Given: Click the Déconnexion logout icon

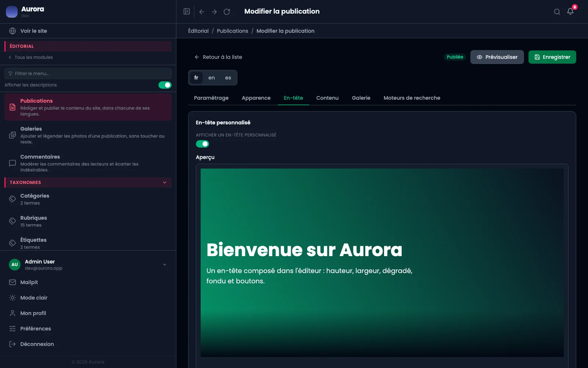Looking at the screenshot, I should 12,344.
